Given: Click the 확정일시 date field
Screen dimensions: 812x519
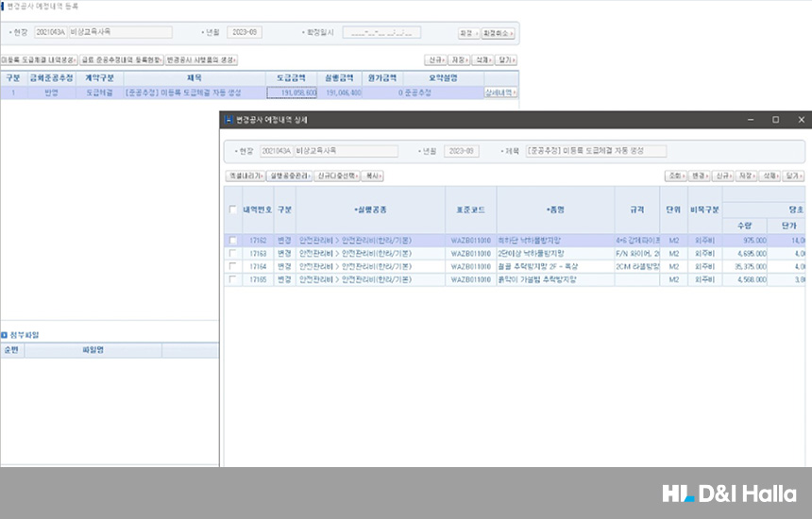Looking at the screenshot, I should point(381,32).
